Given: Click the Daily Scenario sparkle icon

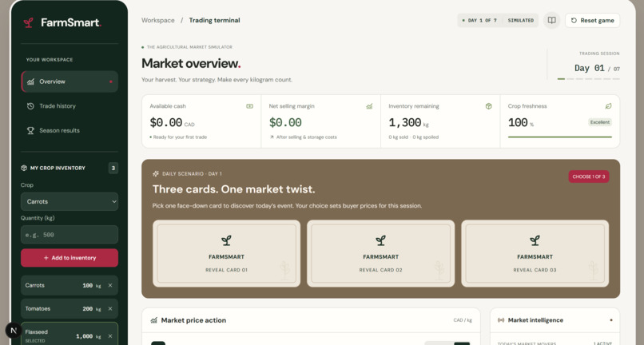Looking at the screenshot, I should click(156, 174).
